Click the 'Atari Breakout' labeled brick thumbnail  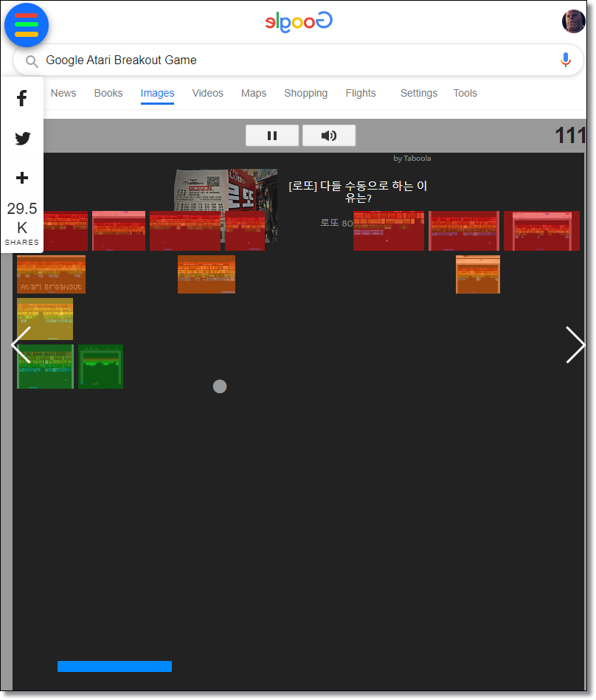pos(50,274)
